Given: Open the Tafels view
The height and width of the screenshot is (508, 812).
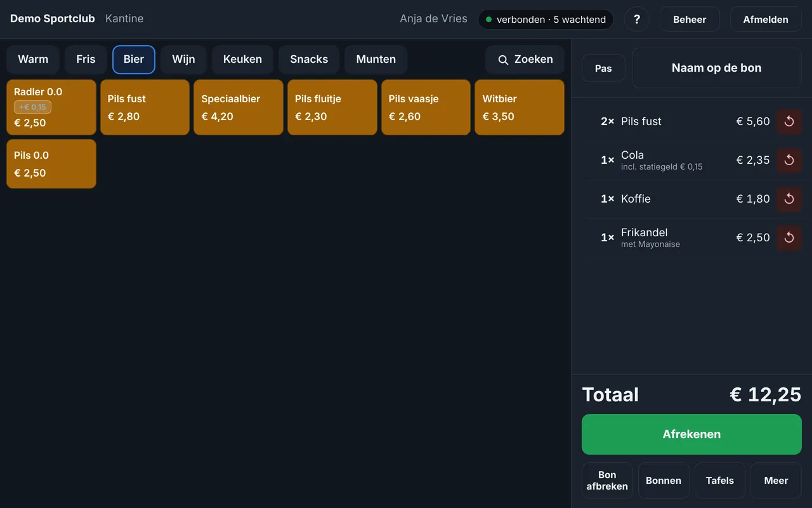Looking at the screenshot, I should tap(720, 481).
